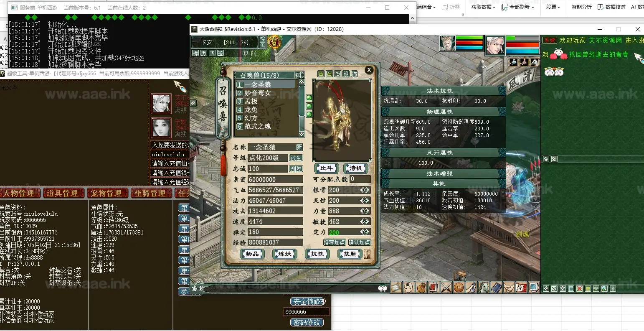Click the red 帮 guild icon
The width and height of the screenshot is (644, 331).
pos(521,287)
